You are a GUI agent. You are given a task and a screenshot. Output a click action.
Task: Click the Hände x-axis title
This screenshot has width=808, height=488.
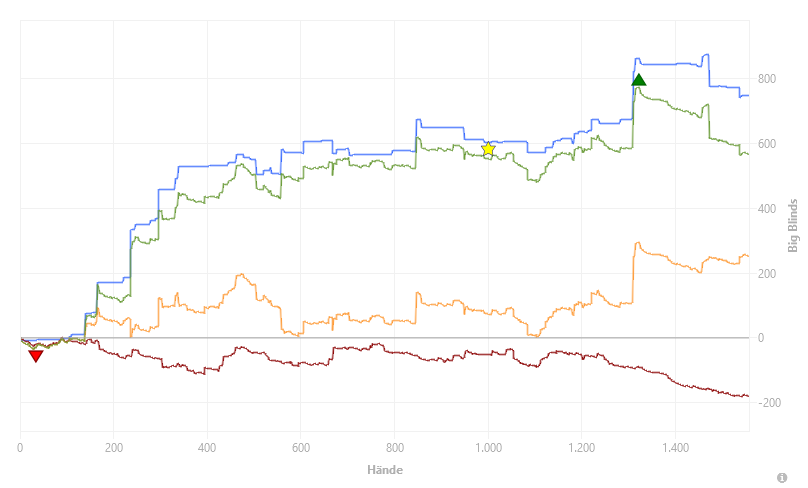pyautogui.click(x=385, y=469)
